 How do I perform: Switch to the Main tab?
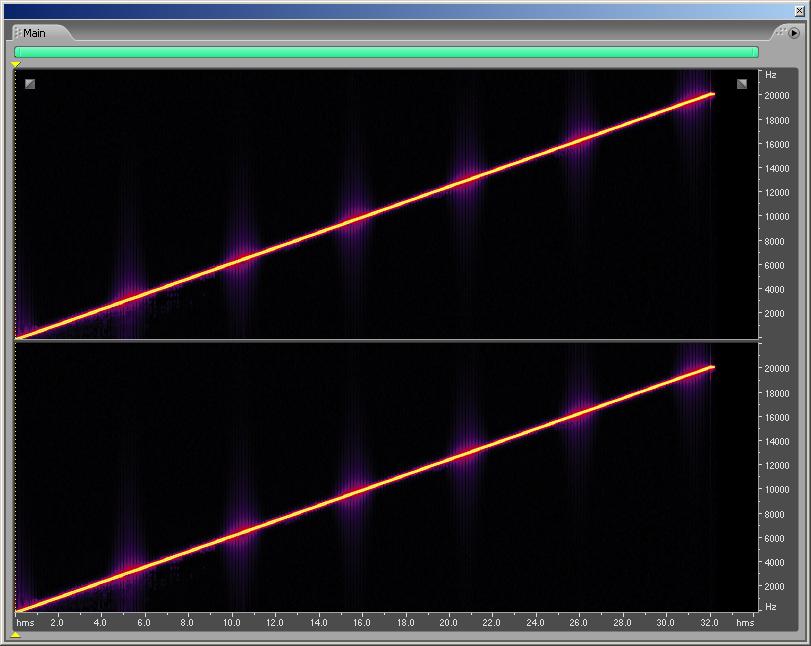pos(40,33)
